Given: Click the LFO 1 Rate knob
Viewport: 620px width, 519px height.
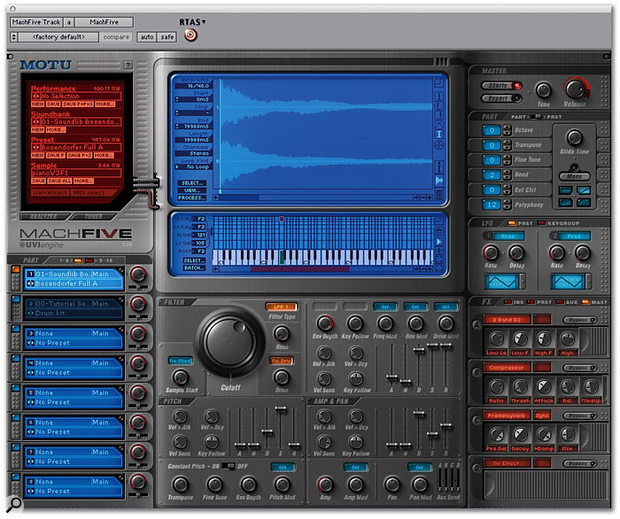Looking at the screenshot, I should 491,253.
